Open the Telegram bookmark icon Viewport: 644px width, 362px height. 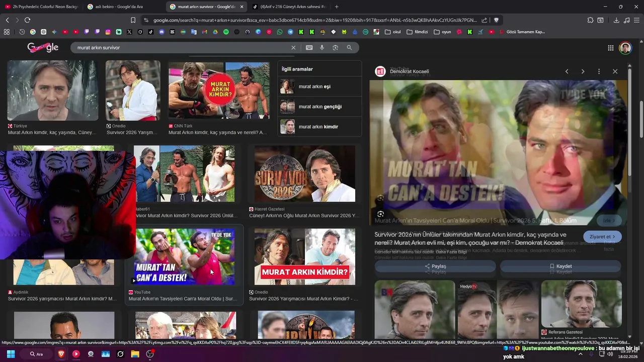coord(290,32)
